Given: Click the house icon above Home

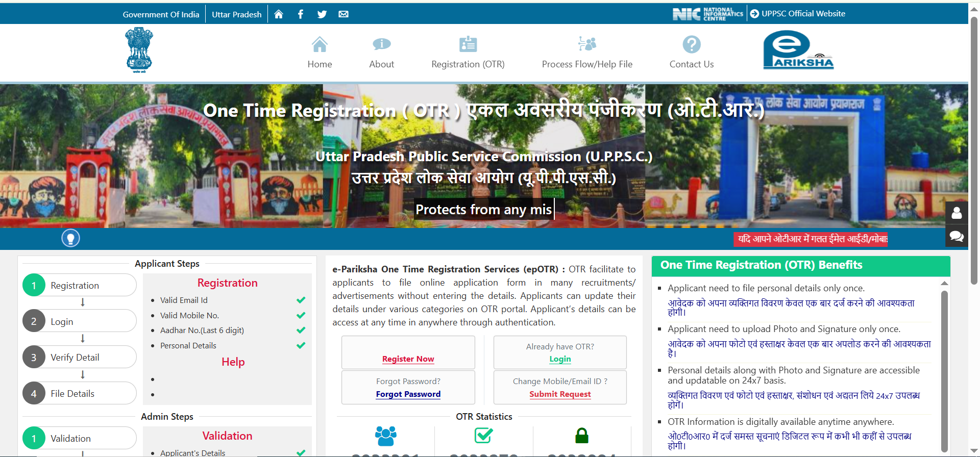Looking at the screenshot, I should point(320,44).
